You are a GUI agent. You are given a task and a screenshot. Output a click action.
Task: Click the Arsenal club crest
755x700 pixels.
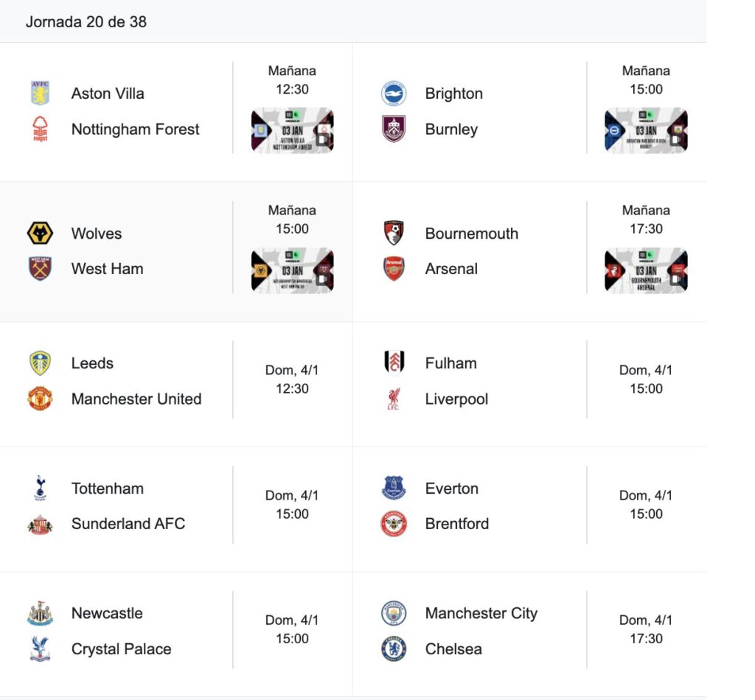[394, 269]
